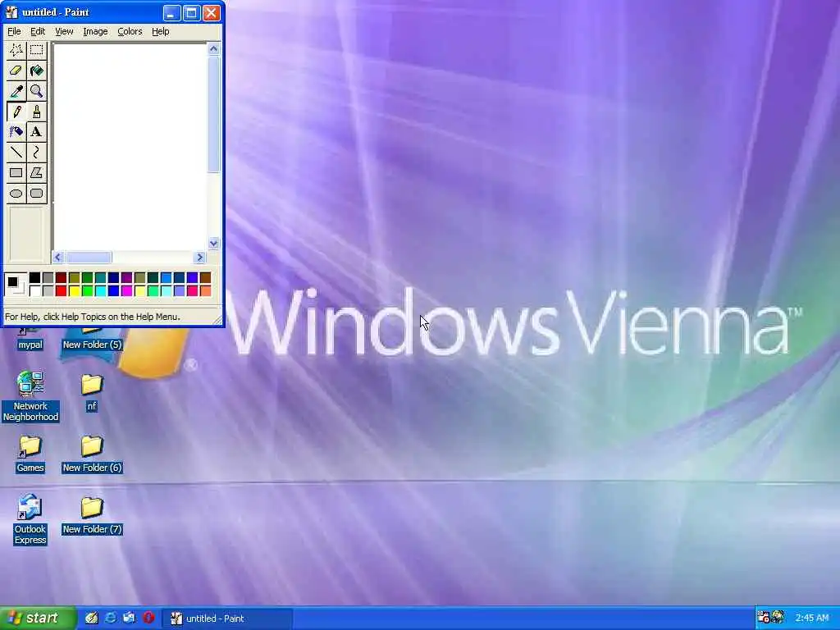Viewport: 840px width, 630px height.
Task: Open the Colors menu
Action: pos(130,32)
